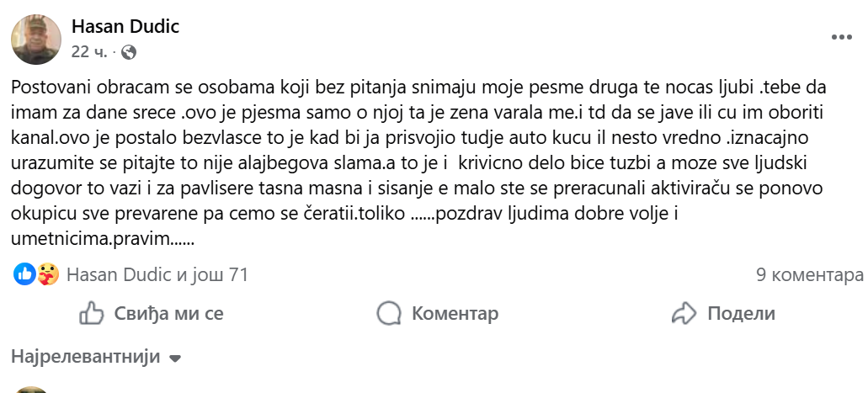Image resolution: width=868 pixels, height=393 pixels.
Task: Click the globe public audience icon
Action: click(129, 52)
